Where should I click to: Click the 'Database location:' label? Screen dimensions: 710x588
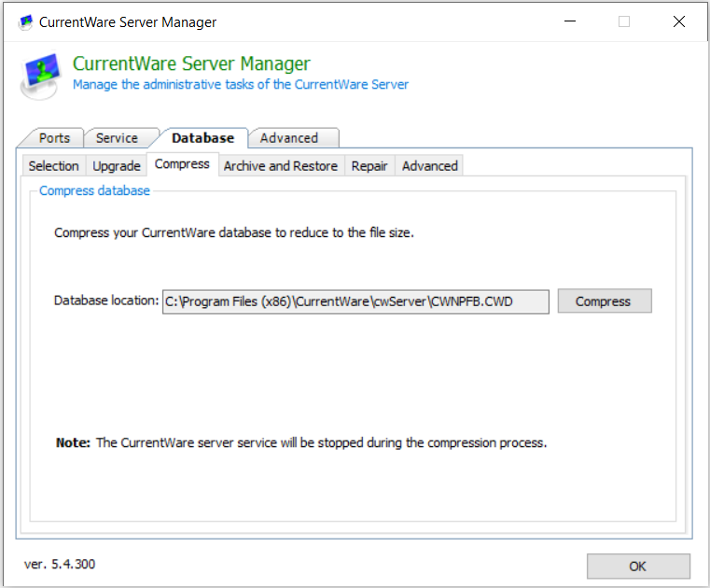click(x=106, y=301)
